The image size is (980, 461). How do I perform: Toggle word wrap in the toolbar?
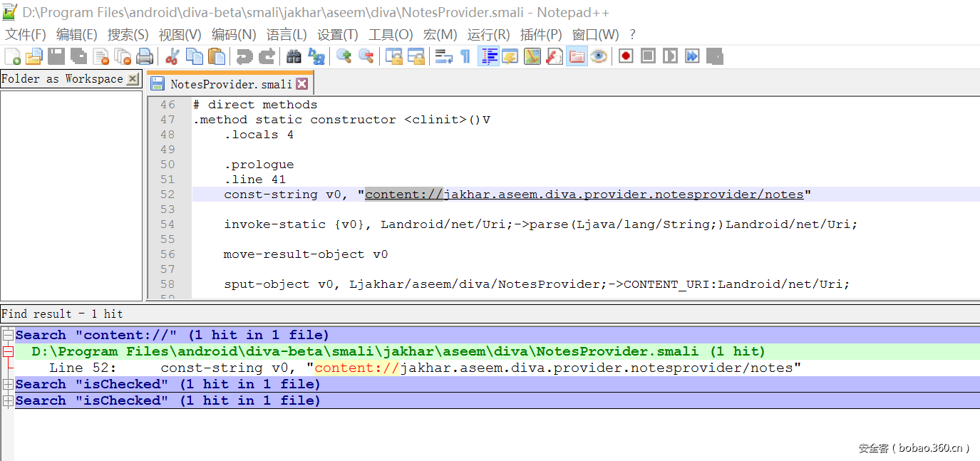[x=443, y=56]
